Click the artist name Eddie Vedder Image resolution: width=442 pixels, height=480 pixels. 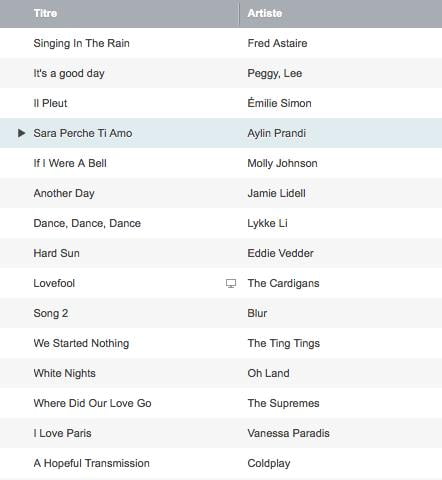coord(280,253)
